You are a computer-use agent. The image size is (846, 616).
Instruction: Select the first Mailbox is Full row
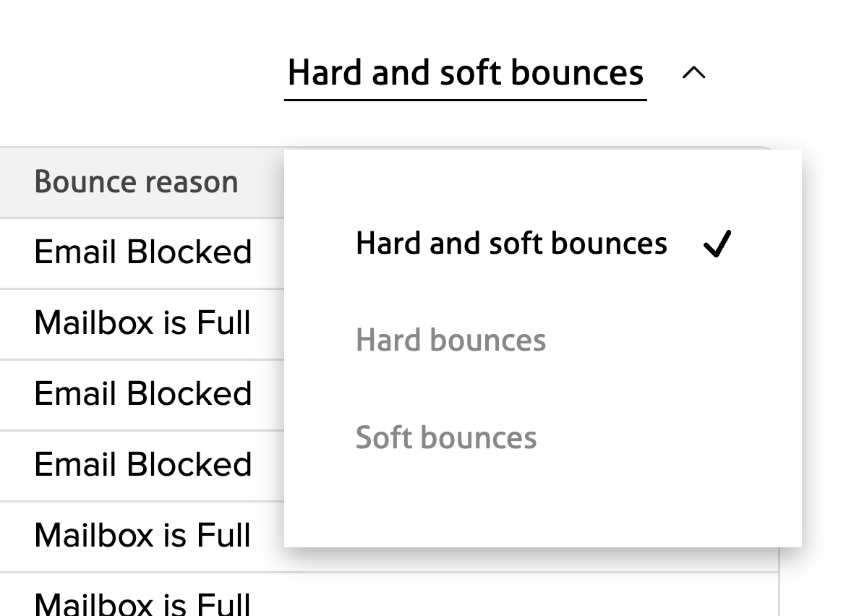[x=142, y=322]
